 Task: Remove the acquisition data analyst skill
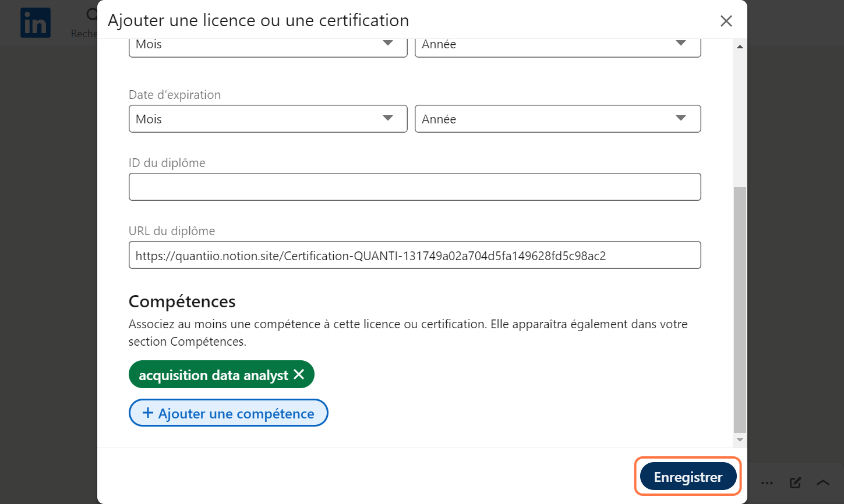[299, 374]
